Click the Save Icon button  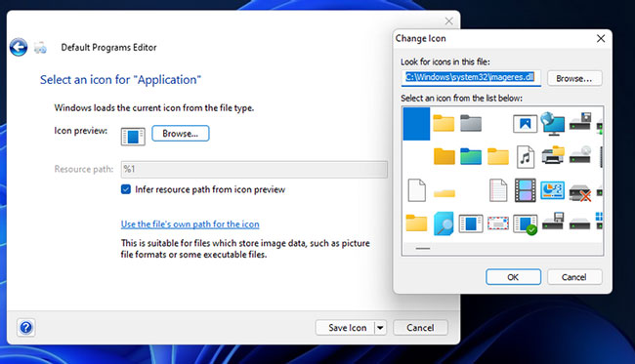point(345,328)
